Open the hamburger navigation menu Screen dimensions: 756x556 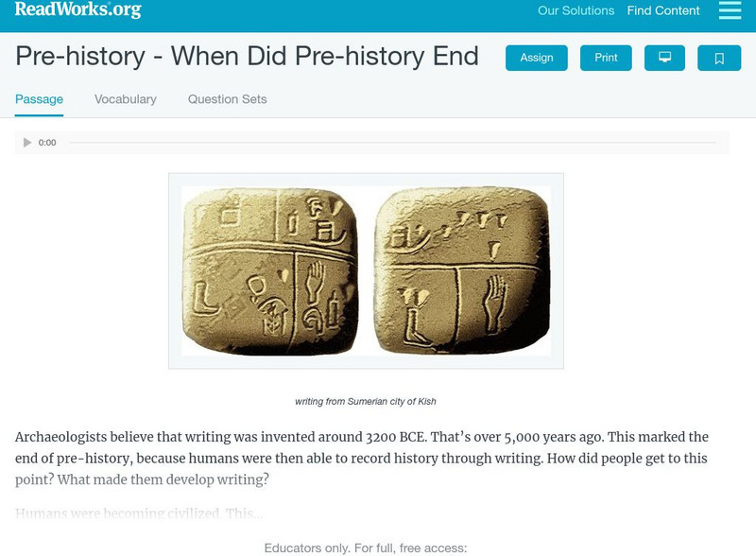coord(729,11)
